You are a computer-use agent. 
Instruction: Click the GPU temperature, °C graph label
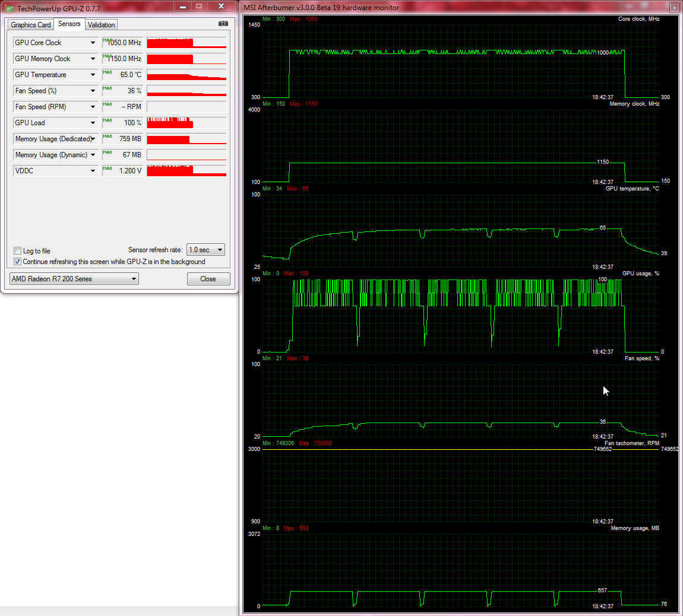pos(632,189)
